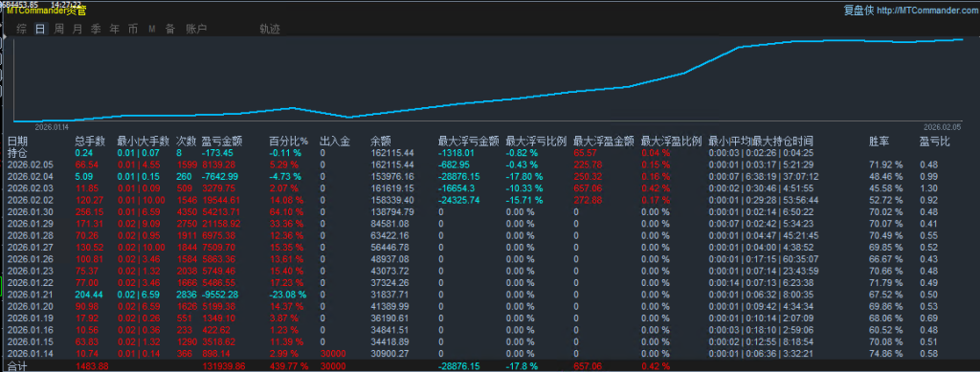Screen dimensions: 980x372
Task: Switch to the 轨迹 track tab
Action: pyautogui.click(x=270, y=29)
